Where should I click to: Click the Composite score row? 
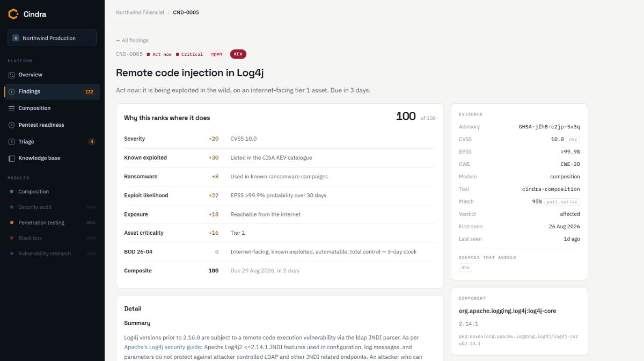280,270
